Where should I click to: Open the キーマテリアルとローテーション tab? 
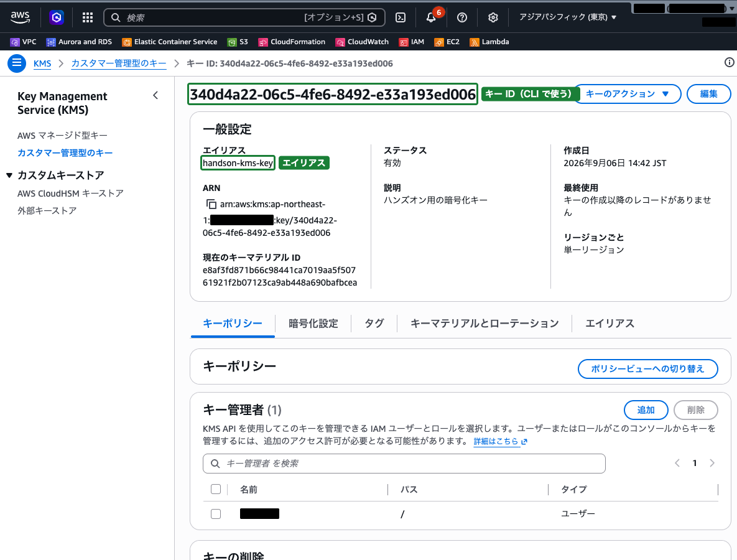click(484, 324)
